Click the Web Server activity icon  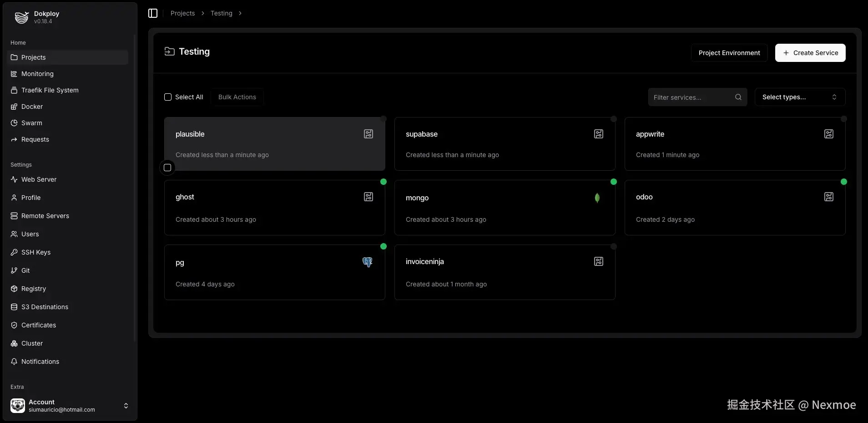14,179
